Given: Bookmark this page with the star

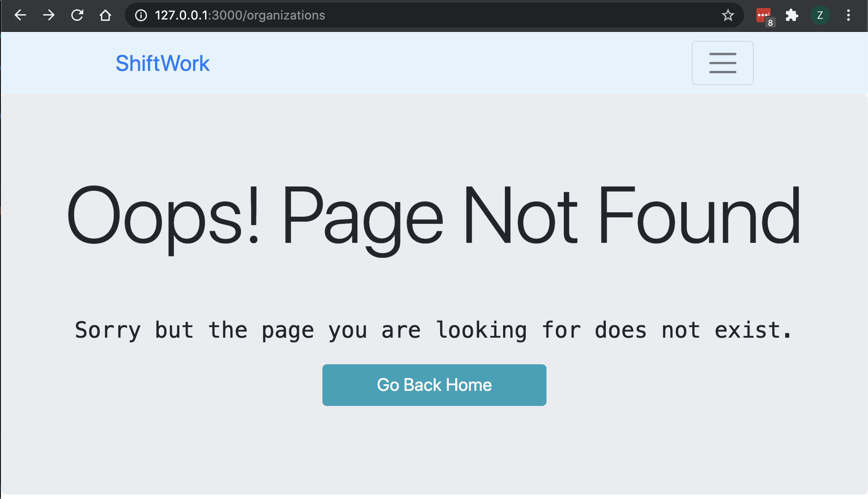Looking at the screenshot, I should 728,16.
